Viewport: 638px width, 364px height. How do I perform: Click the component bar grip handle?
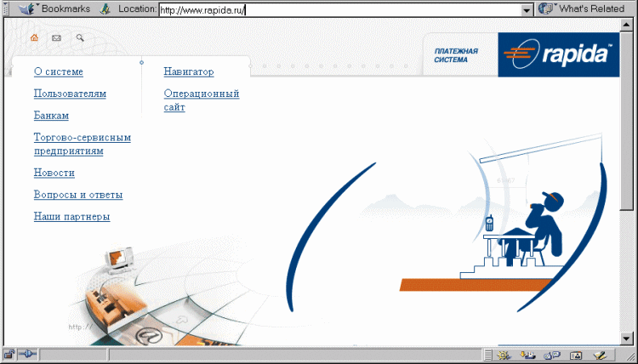(x=488, y=355)
